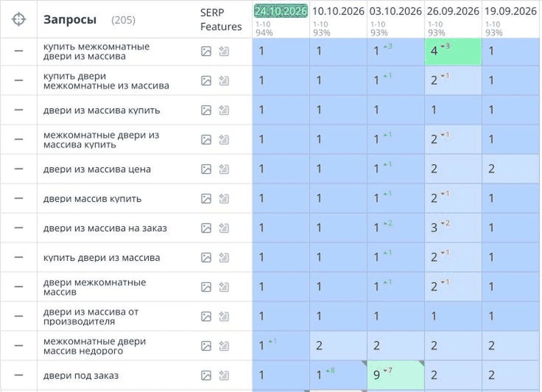The image size is (542, 392).
Task: Click image icon for 'двери межкомнатные массив'
Action: tap(206, 287)
